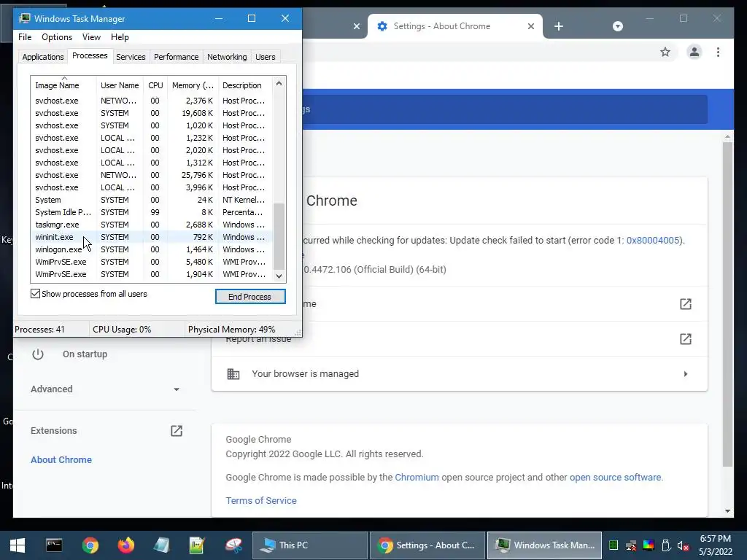The width and height of the screenshot is (747, 560).
Task: Sort processes by the Memory column
Action: (193, 85)
